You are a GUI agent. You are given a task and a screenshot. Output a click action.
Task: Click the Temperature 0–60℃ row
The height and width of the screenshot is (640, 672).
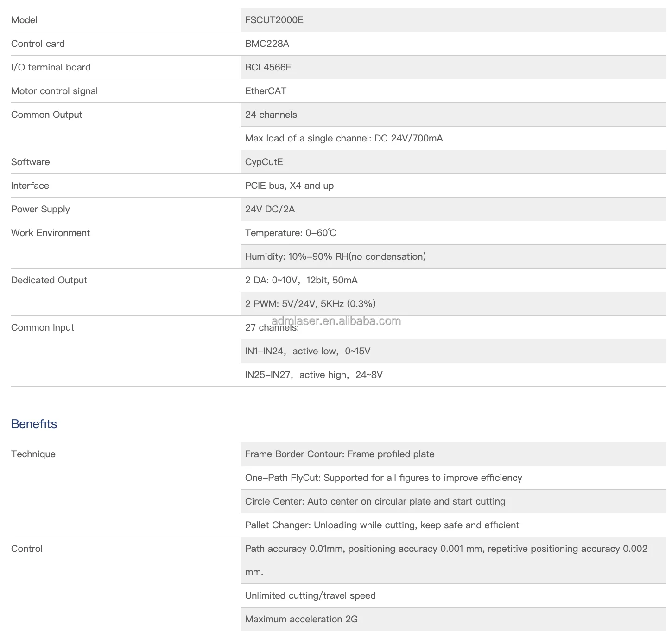click(x=291, y=233)
